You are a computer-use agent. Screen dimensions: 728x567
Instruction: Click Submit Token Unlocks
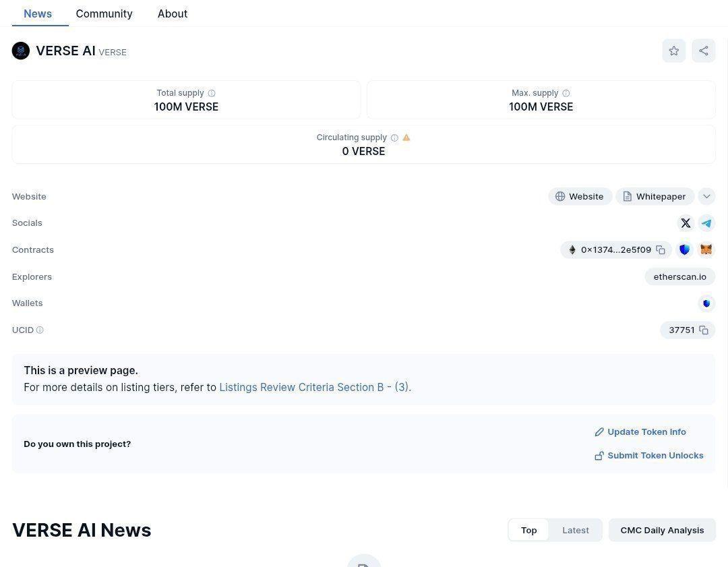(x=649, y=456)
